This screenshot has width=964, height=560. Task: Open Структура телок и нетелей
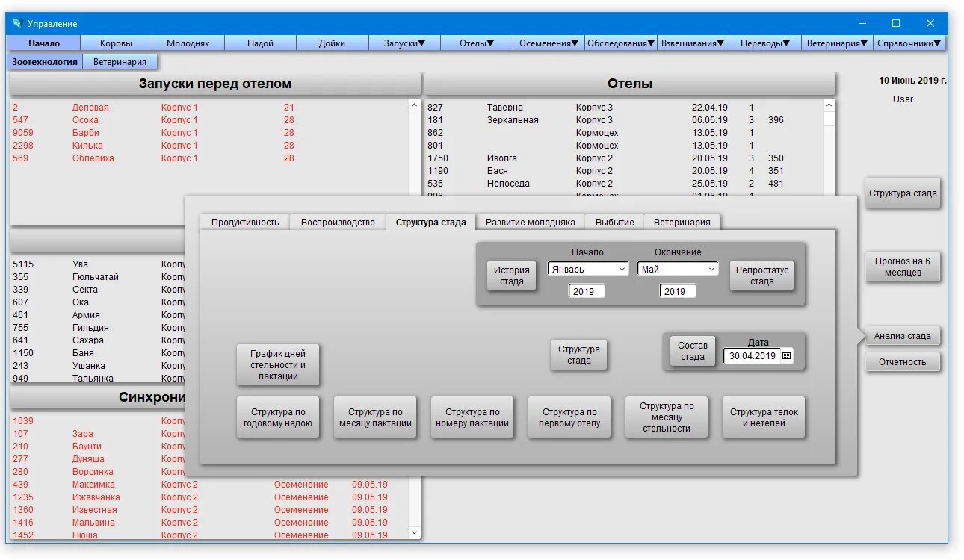click(x=764, y=417)
